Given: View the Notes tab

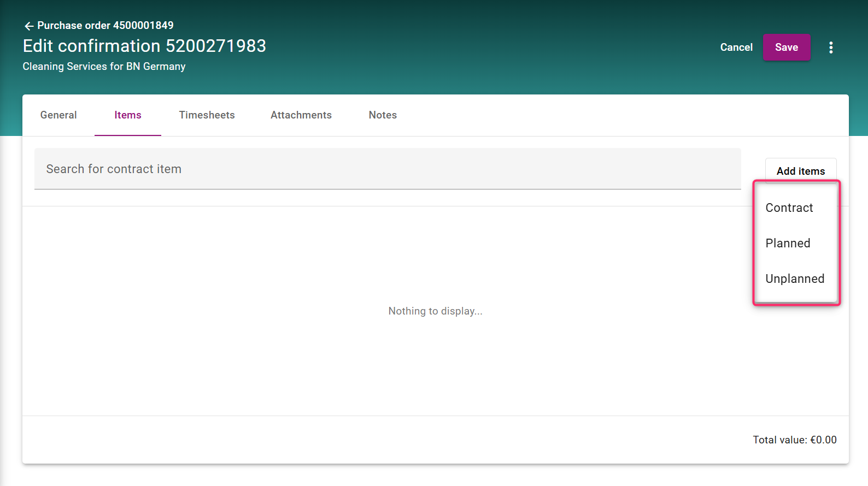Looking at the screenshot, I should coord(383,115).
